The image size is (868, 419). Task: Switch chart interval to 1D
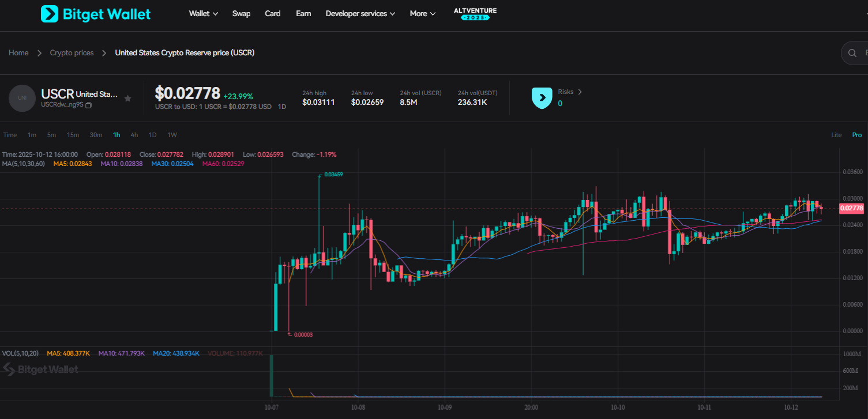click(153, 135)
